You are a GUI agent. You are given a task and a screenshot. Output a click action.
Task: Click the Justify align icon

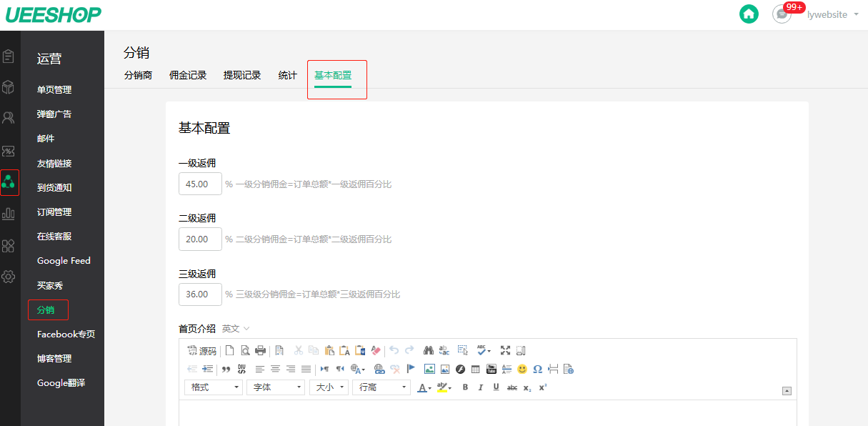tap(306, 370)
